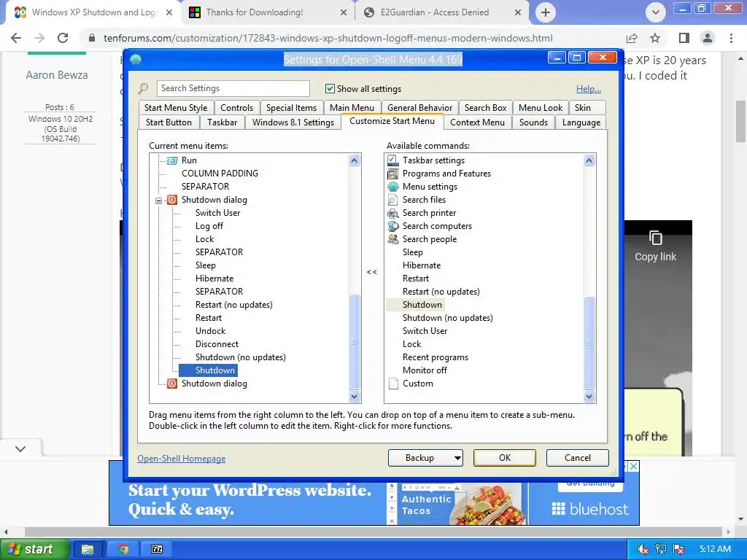
Task: Click the Search files icon
Action: (x=393, y=200)
